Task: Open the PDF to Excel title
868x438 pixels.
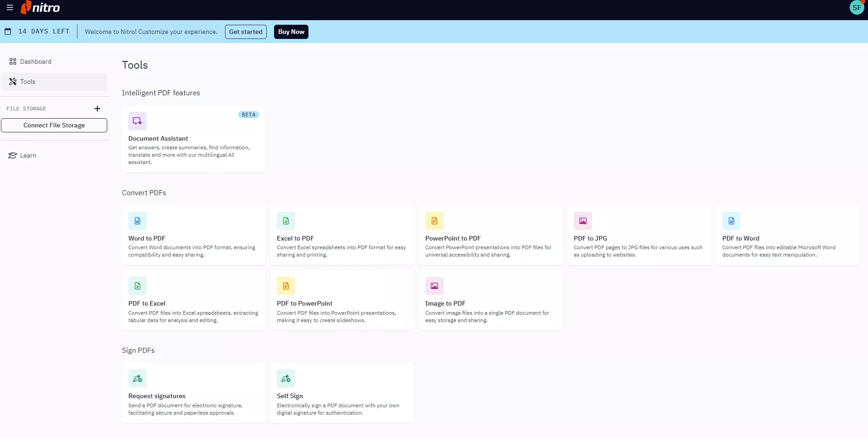Action: (147, 303)
